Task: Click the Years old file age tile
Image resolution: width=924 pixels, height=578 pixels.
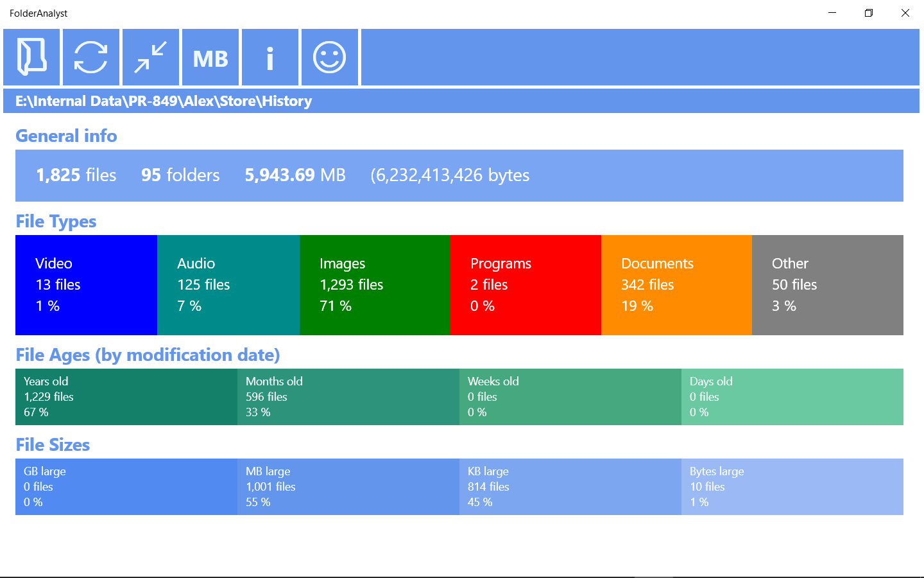Action: pyautogui.click(x=126, y=397)
